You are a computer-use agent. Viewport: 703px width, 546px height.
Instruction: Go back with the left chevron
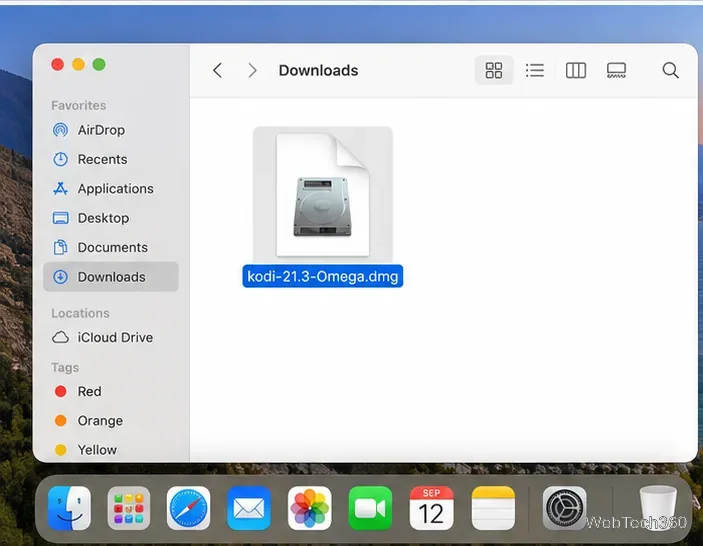pos(217,70)
